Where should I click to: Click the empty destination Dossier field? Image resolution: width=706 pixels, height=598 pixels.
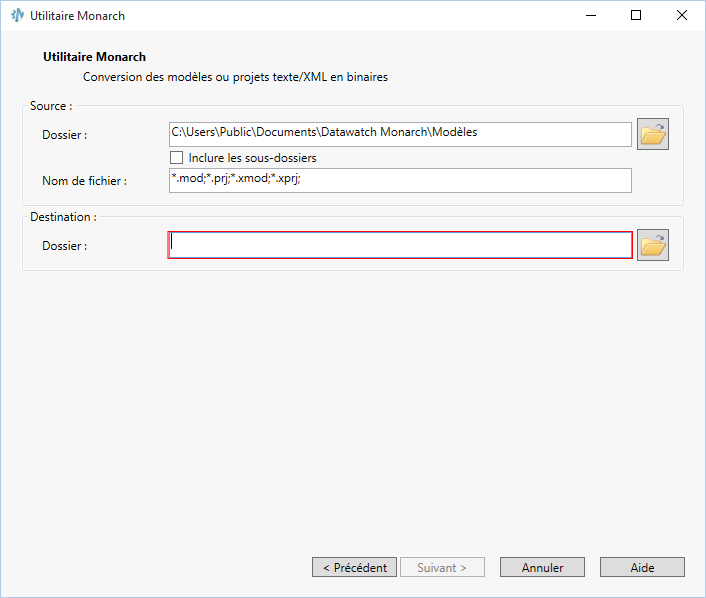click(x=400, y=245)
